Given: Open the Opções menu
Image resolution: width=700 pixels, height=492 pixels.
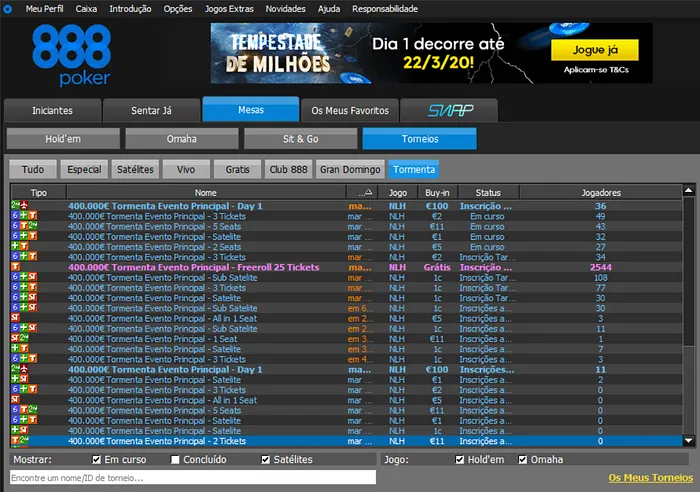Looking at the screenshot, I should (178, 8).
